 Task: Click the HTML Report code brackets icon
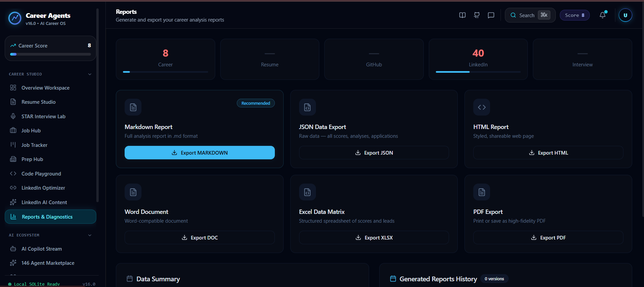pos(482,107)
